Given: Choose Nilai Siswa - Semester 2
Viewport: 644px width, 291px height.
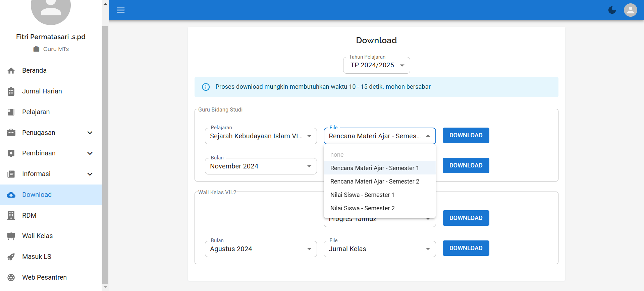Looking at the screenshot, I should click(x=380, y=208).
